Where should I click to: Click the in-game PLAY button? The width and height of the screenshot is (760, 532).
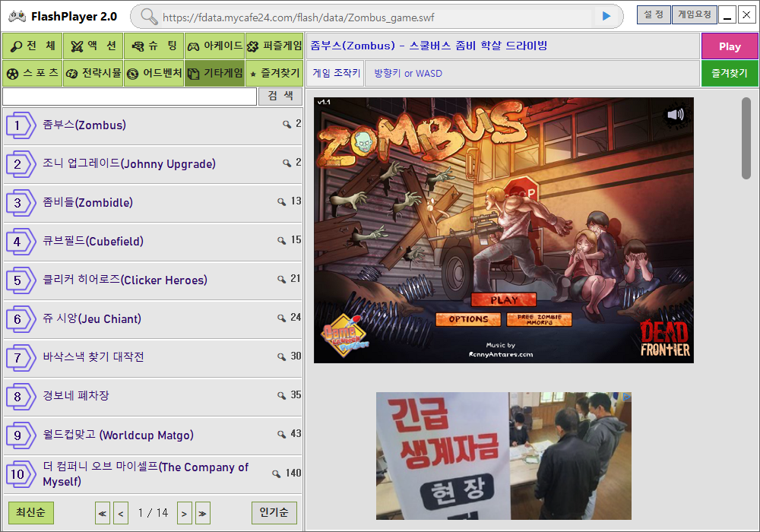tap(504, 300)
